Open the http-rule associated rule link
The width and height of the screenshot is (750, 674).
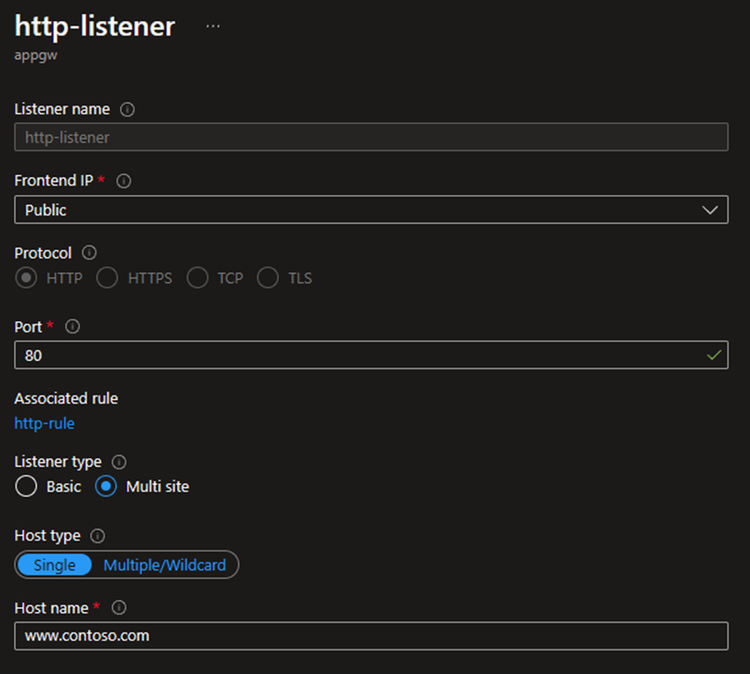click(44, 423)
